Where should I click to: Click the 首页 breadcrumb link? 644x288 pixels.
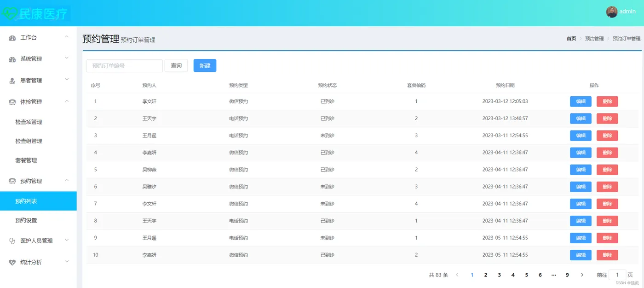pyautogui.click(x=571, y=39)
